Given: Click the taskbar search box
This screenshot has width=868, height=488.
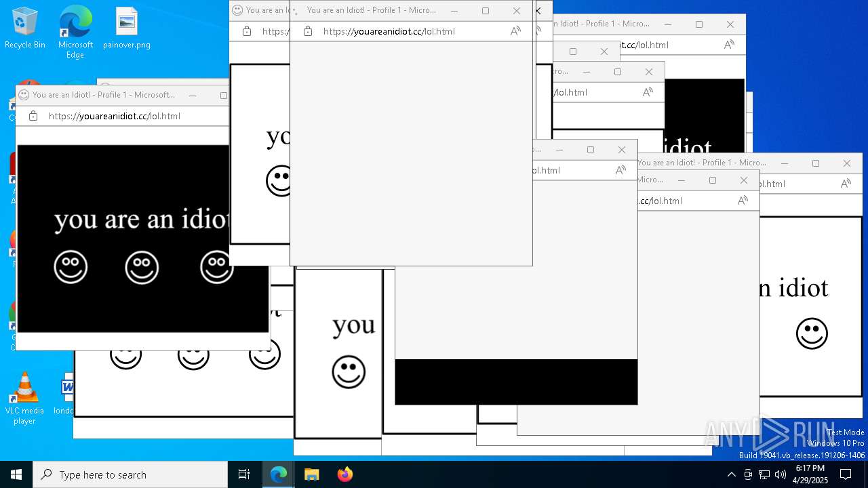Looking at the screenshot, I should (130, 474).
